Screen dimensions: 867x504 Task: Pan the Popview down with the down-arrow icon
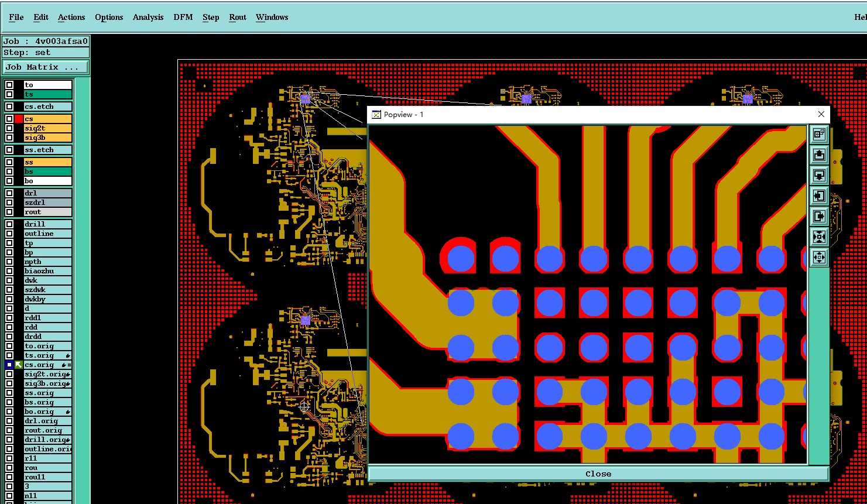point(819,175)
